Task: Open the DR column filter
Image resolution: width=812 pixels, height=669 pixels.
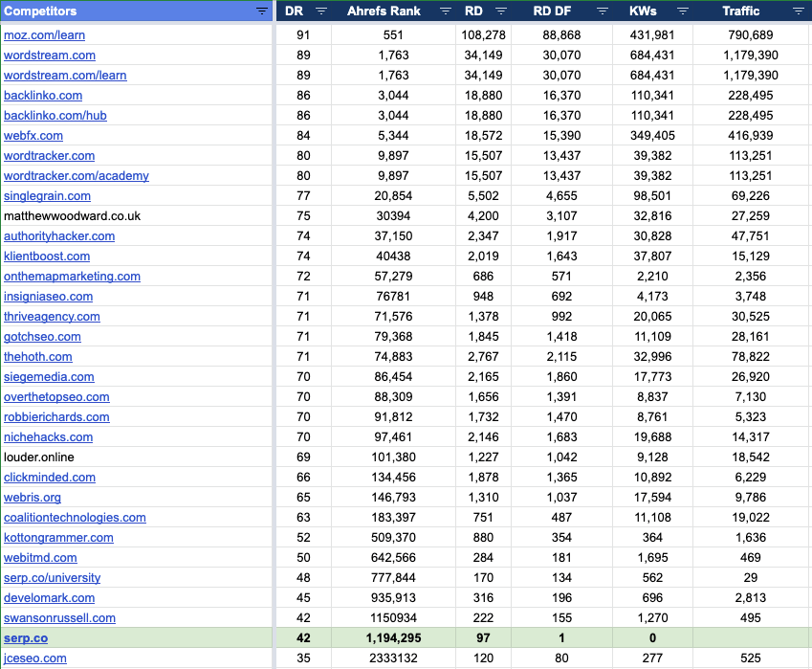Action: (x=321, y=11)
